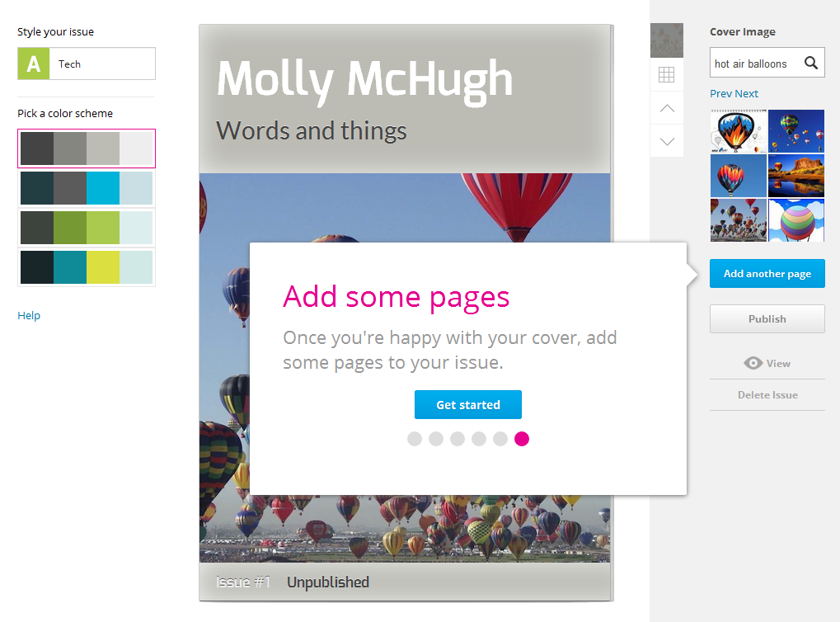Click the Next link for cover images
840x622 pixels.
[746, 93]
